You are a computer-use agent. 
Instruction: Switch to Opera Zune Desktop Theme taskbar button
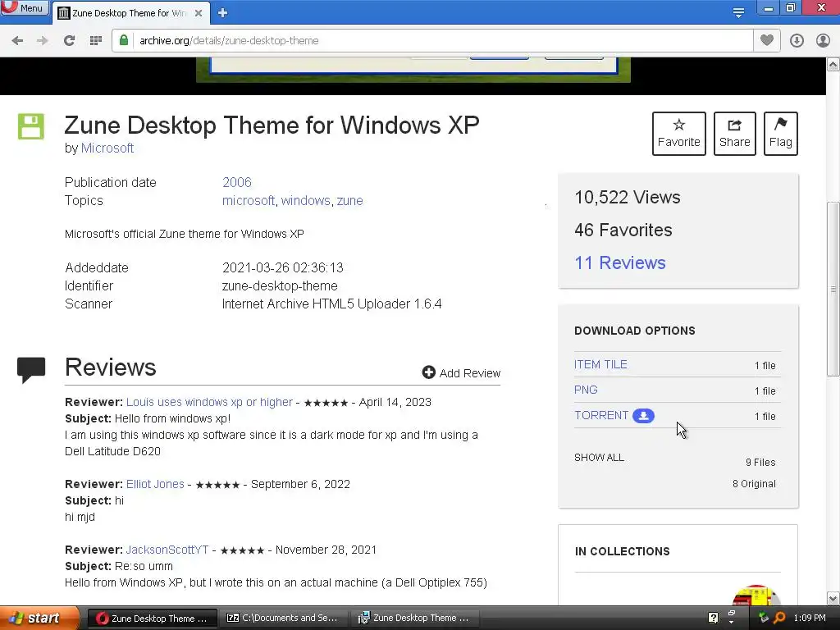(152, 619)
